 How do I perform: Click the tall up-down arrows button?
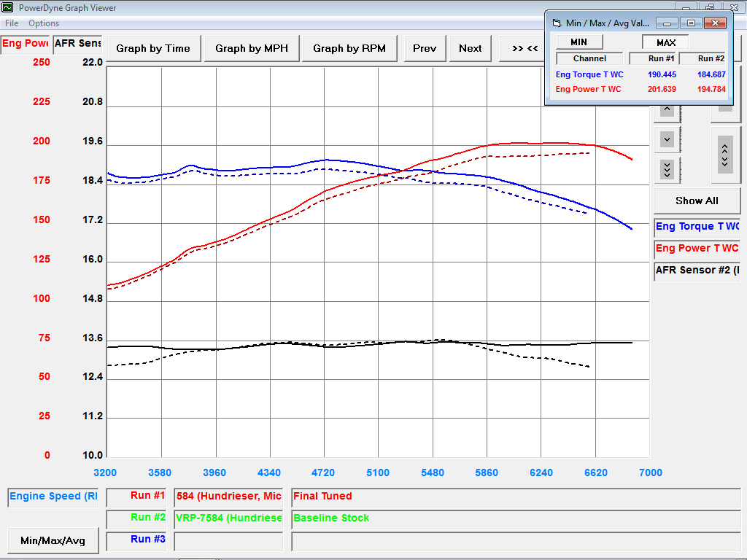pyautogui.click(x=724, y=154)
